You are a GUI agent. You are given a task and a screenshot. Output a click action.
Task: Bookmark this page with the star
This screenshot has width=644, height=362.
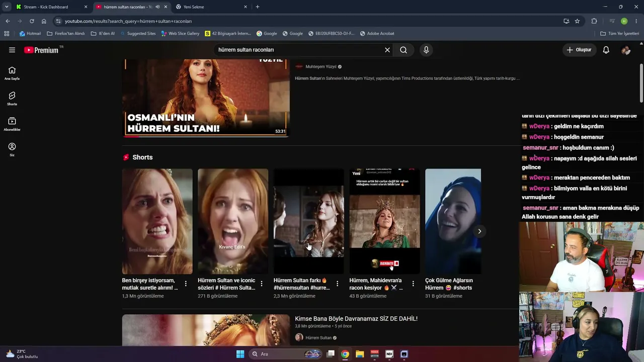coord(577,21)
